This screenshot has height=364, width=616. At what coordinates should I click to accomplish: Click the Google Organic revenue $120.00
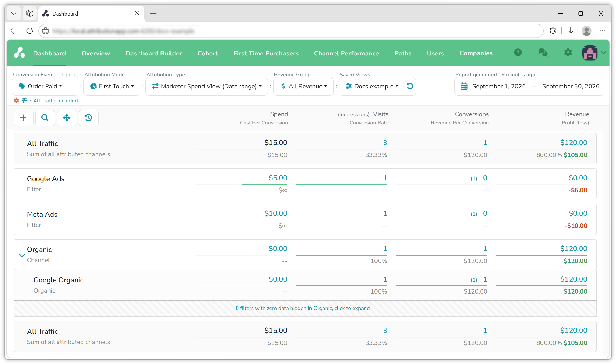point(574,279)
